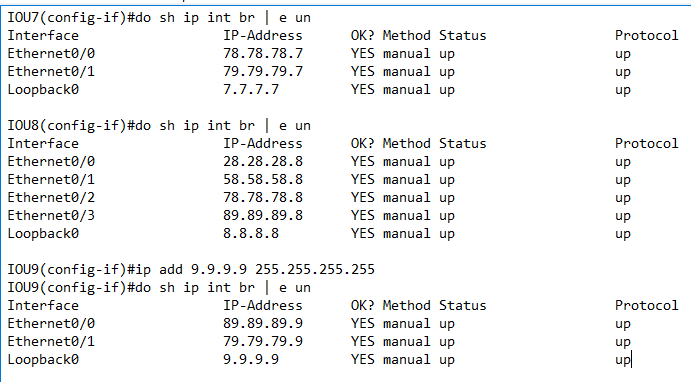This screenshot has height=382, width=691.
Task: Place cursor at final 'up' text end
Action: (x=631, y=360)
